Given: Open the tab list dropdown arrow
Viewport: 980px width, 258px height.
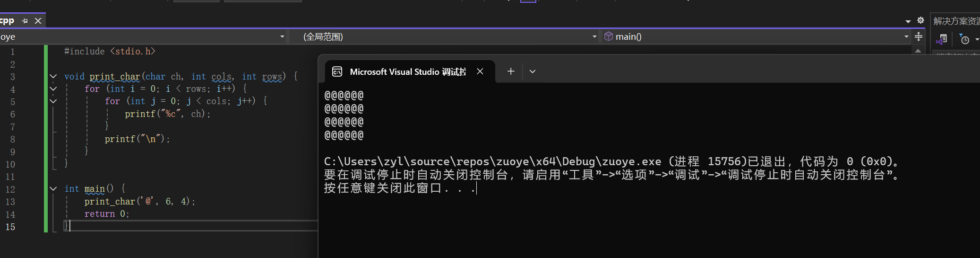Looking at the screenshot, I should pos(908,21).
